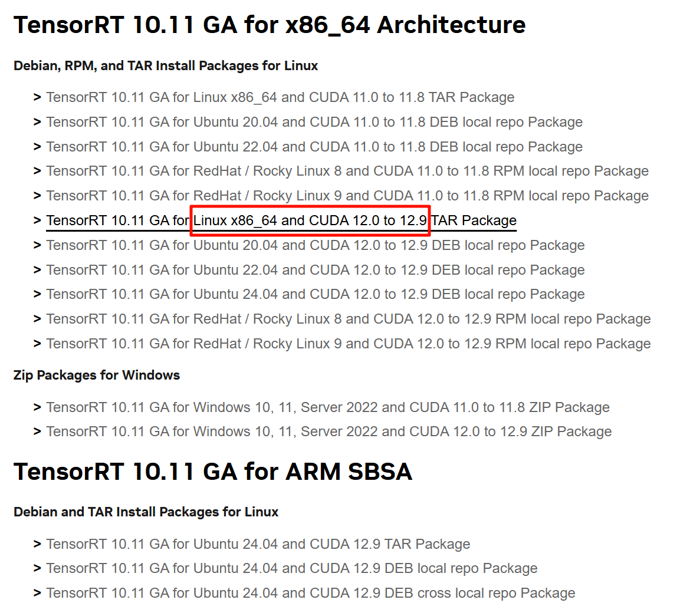Open Windows CUDA 12.0 to 12.9 ZIP Package link

328,431
